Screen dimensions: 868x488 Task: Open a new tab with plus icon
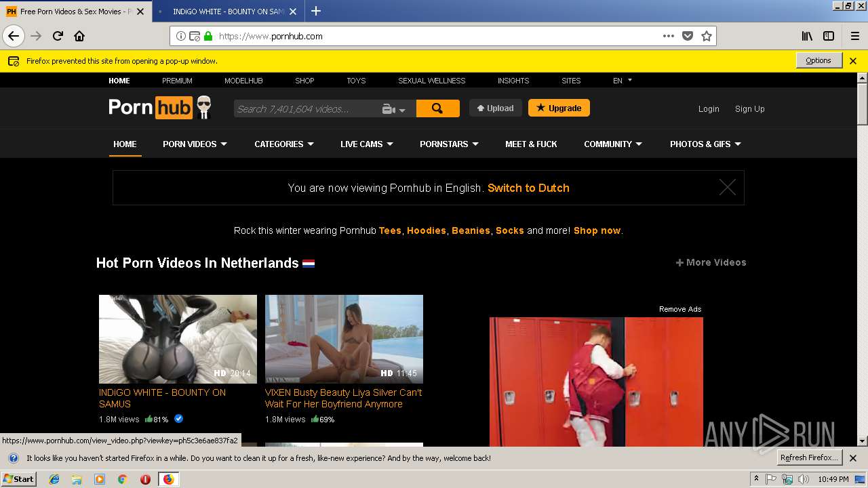pyautogui.click(x=316, y=11)
